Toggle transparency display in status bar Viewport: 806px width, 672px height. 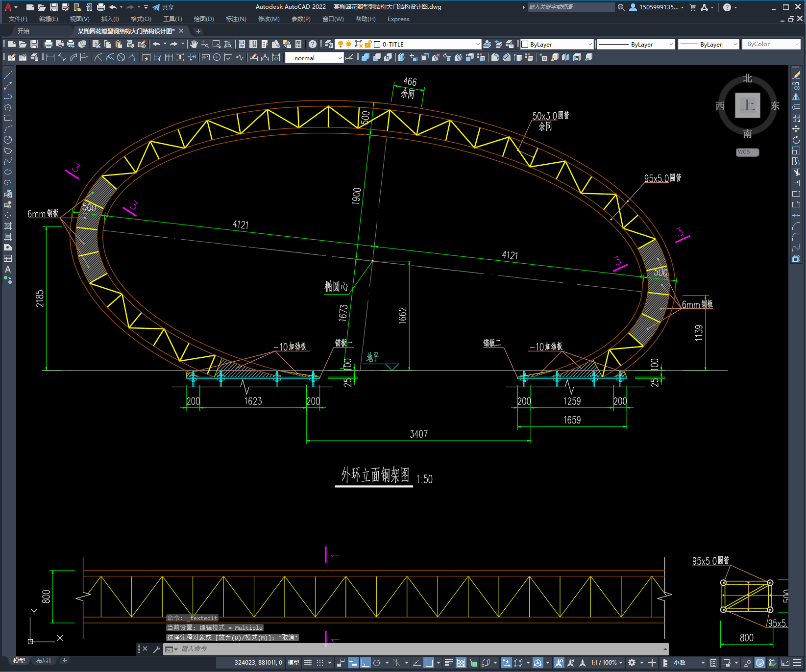[x=461, y=663]
